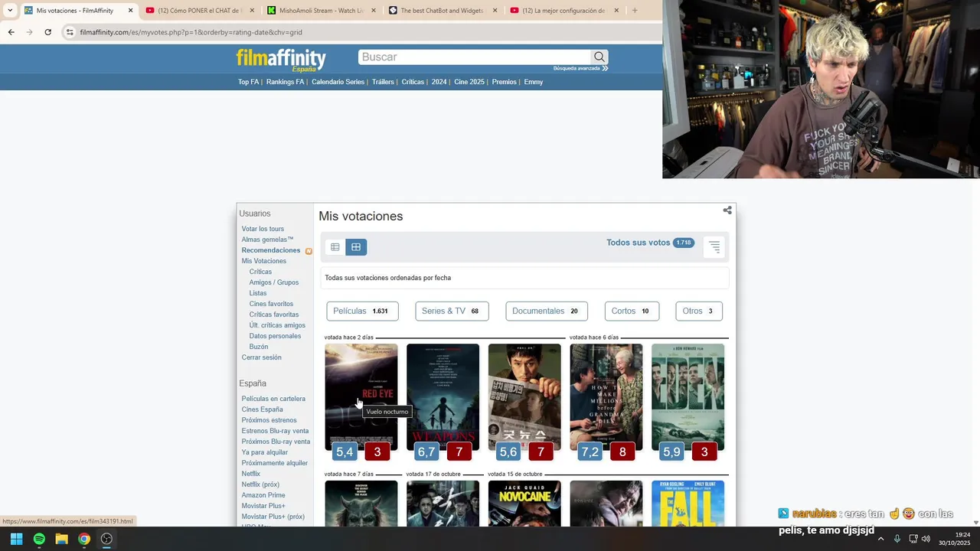Open Premios menu item
The image size is (980, 551).
tap(504, 82)
